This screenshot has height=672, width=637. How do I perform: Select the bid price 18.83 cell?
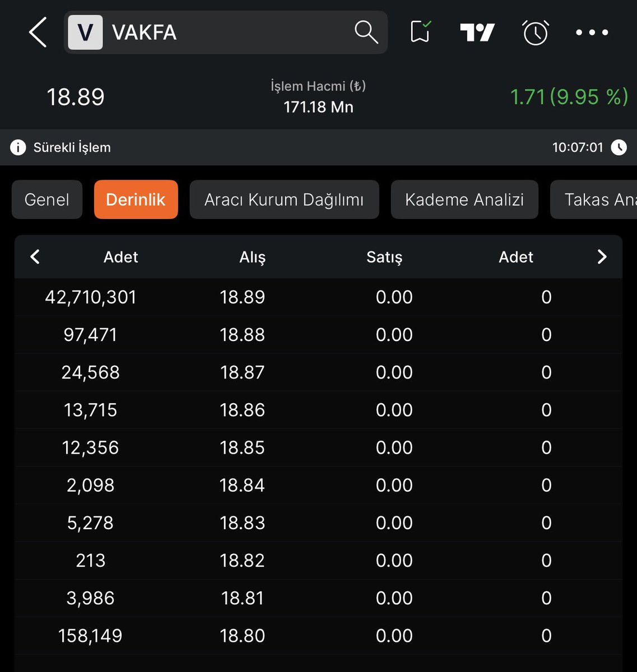[242, 522]
